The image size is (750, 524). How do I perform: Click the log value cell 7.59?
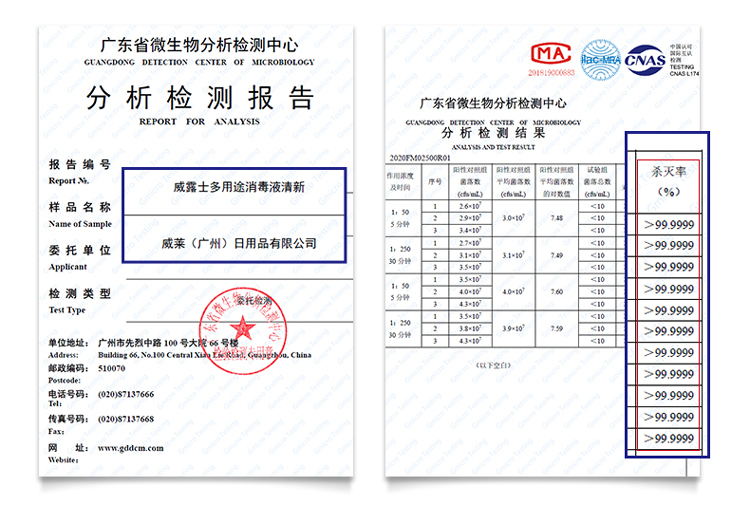point(556,328)
